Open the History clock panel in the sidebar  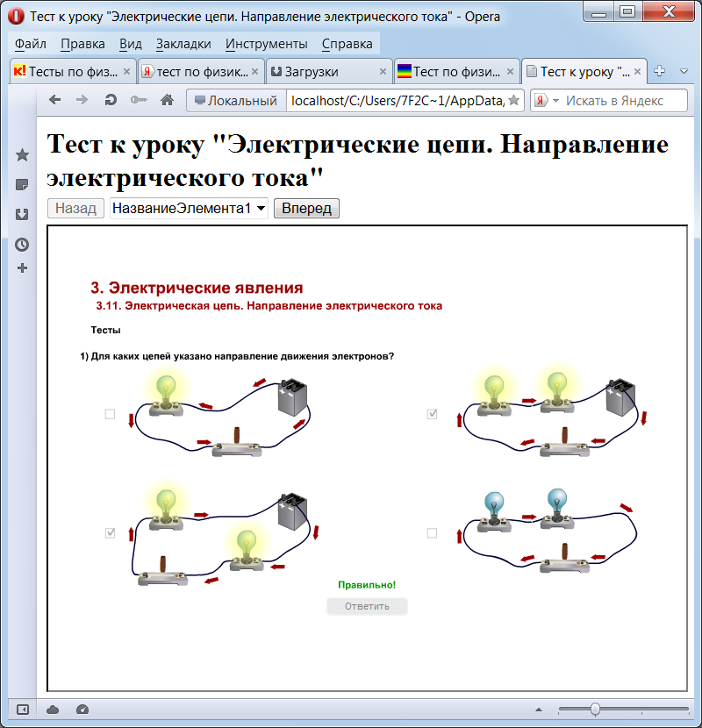(x=22, y=244)
